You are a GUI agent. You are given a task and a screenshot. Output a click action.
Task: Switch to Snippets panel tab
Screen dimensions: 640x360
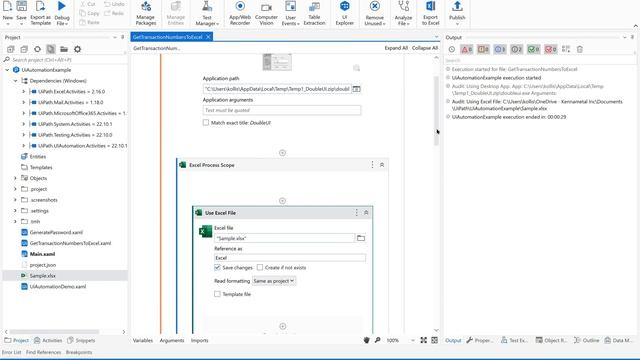pyautogui.click(x=81, y=340)
